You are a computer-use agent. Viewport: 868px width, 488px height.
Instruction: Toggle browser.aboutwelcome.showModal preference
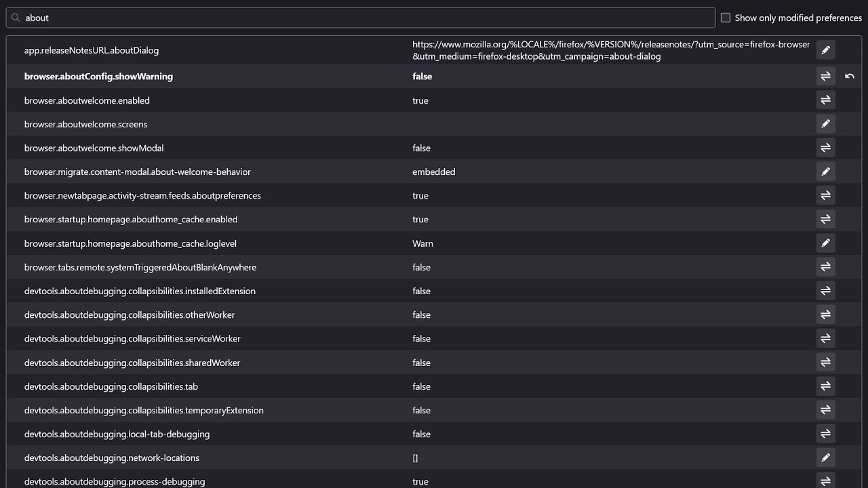point(825,148)
